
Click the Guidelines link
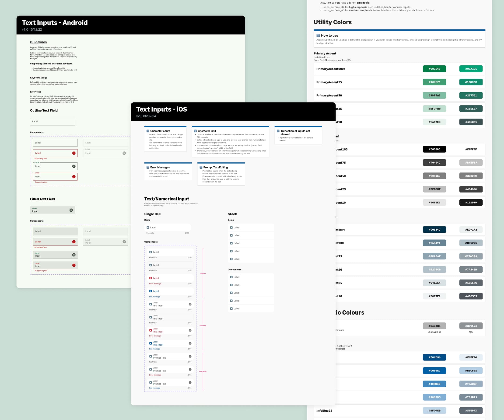click(38, 42)
